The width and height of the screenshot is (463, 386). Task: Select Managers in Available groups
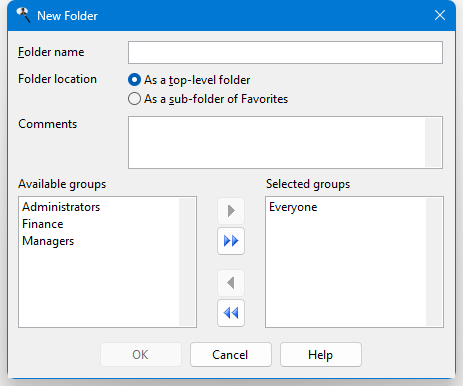(48, 241)
